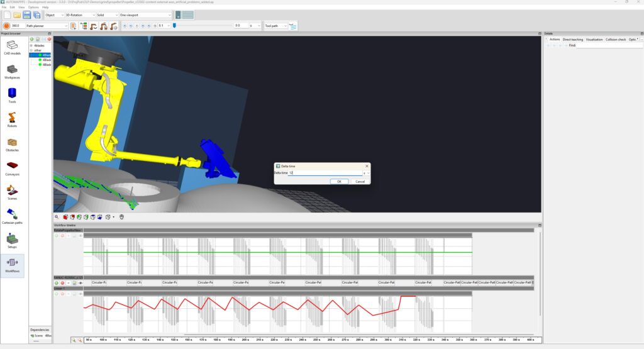The width and height of the screenshot is (644, 349).
Task: Open the Options menu
Action: 33,8
